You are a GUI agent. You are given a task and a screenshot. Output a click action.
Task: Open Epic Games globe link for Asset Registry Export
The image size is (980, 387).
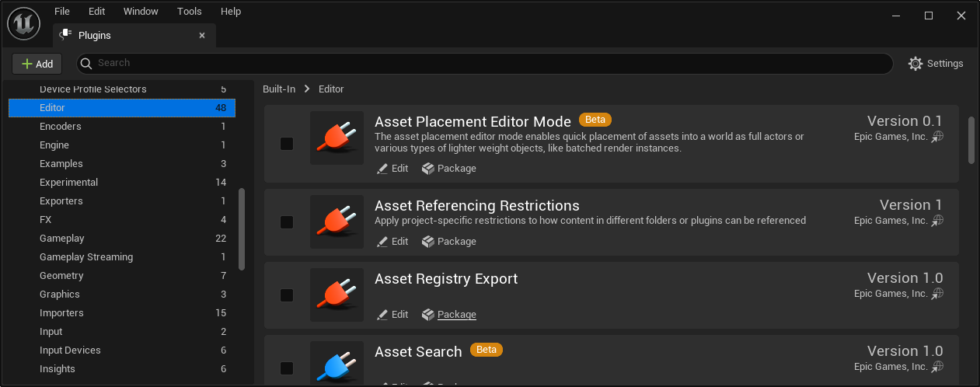click(x=938, y=294)
